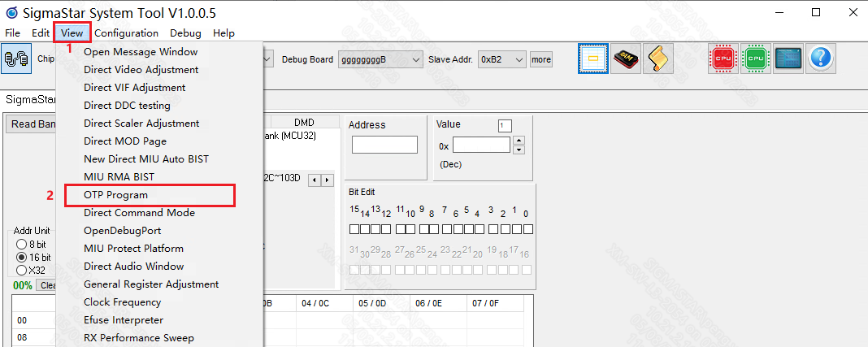Image resolution: width=868 pixels, height=347 pixels.
Task: Click the View menu
Action: [x=72, y=33]
